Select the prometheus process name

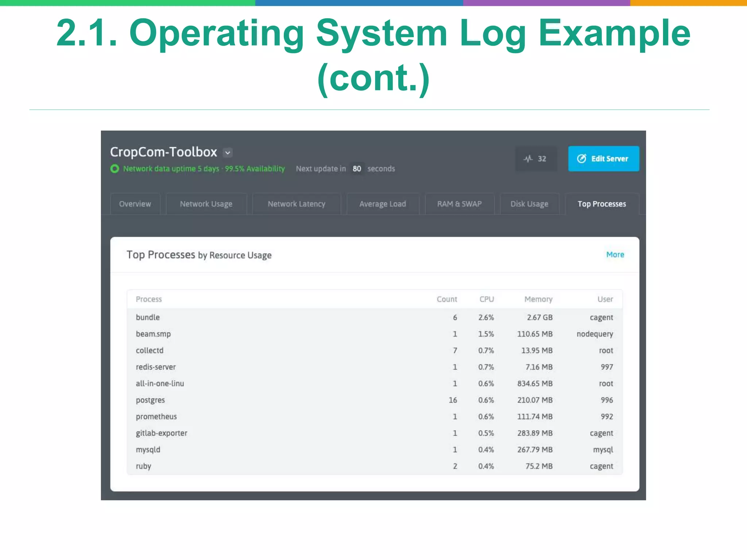click(156, 417)
